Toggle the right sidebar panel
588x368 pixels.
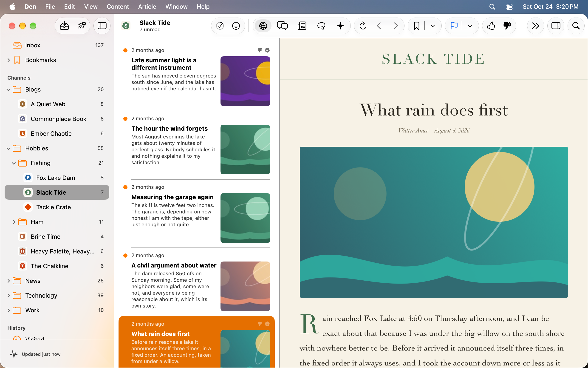tap(556, 26)
